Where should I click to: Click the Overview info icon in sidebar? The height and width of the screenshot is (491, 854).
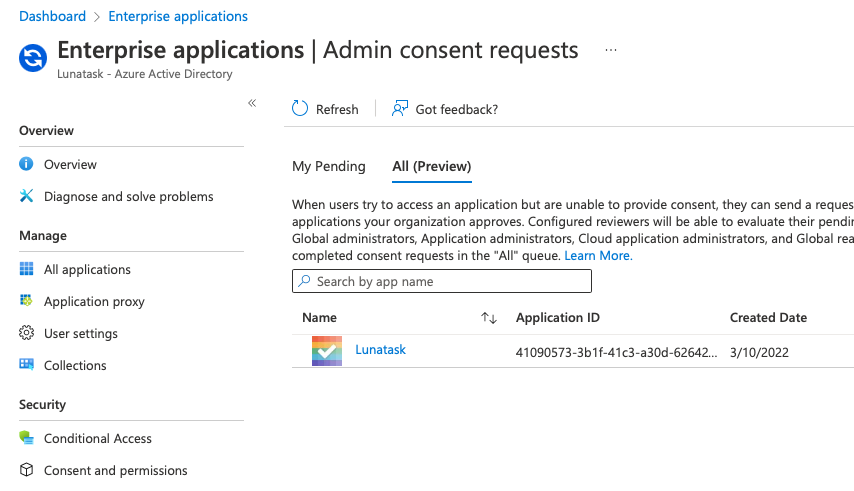26,164
